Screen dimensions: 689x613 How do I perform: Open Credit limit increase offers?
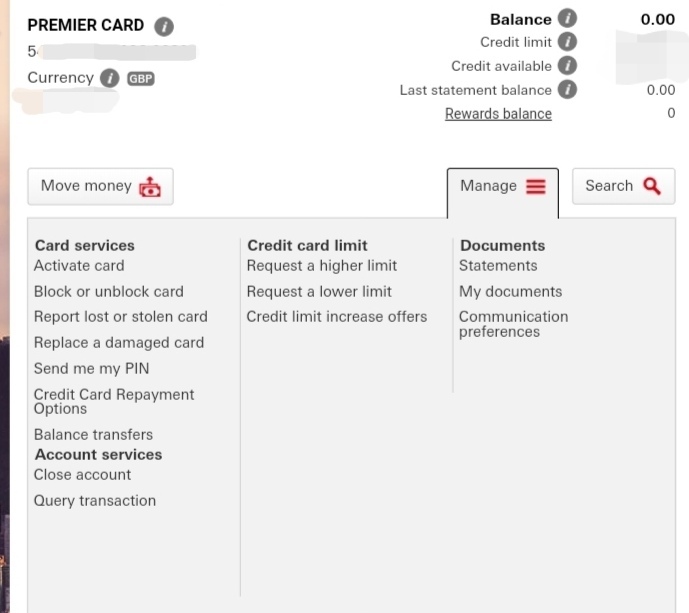(x=337, y=317)
